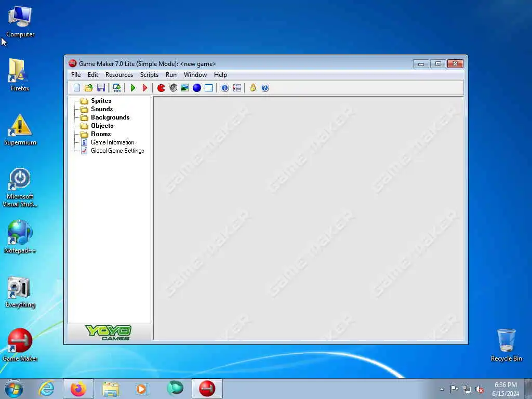This screenshot has height=399, width=532.
Task: Open the Run menu
Action: (171, 75)
